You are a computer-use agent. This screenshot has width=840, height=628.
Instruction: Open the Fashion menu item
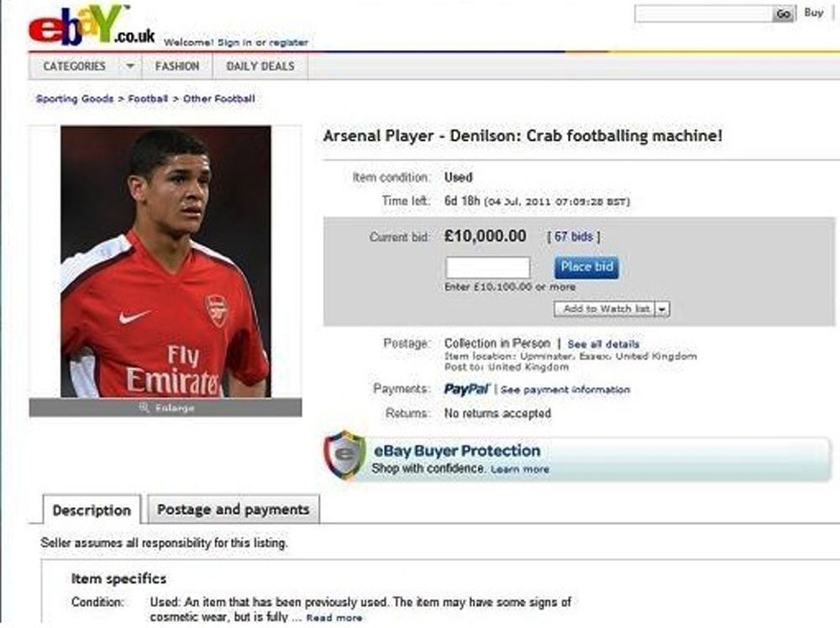(x=177, y=66)
